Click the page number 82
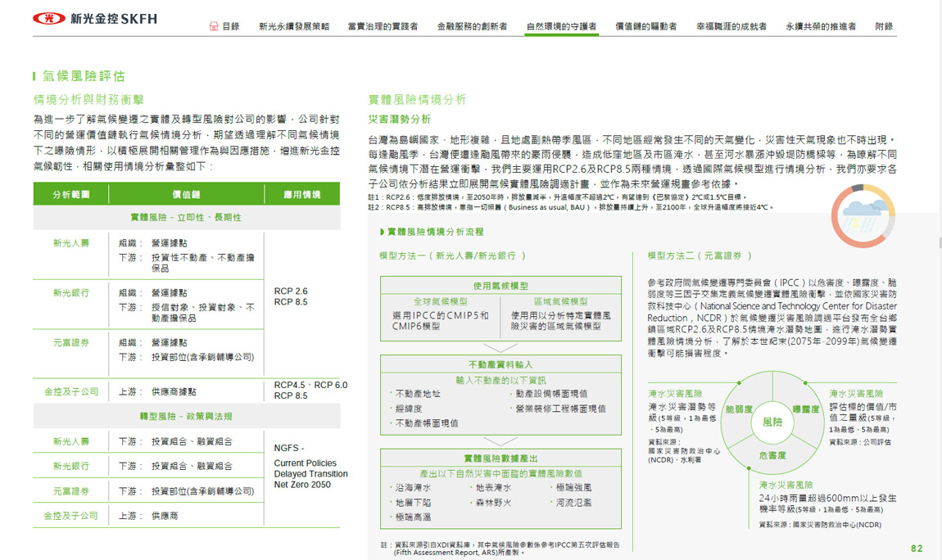Viewport: 942px width, 560px height. pyautogui.click(x=917, y=548)
